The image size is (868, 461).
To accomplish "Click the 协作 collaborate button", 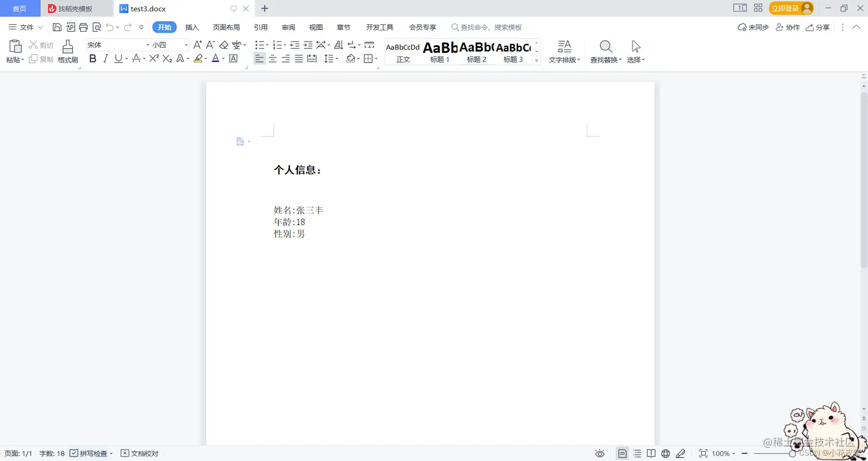I will click(788, 27).
